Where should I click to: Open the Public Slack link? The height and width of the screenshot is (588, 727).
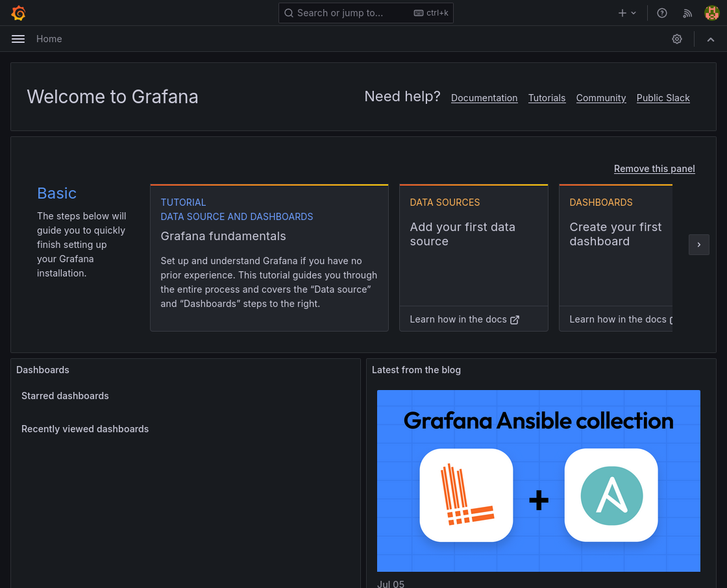[x=663, y=98]
